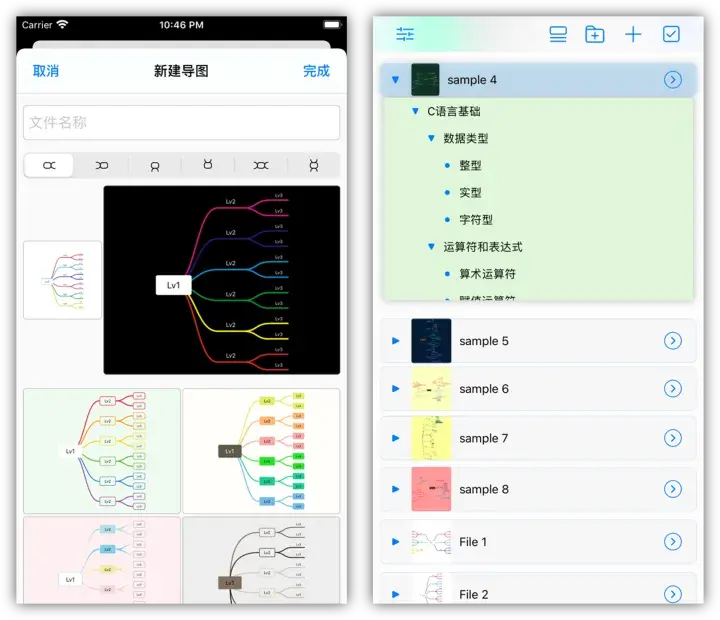Select the sample 7 file name
This screenshot has height=620, width=720.
tap(484, 438)
